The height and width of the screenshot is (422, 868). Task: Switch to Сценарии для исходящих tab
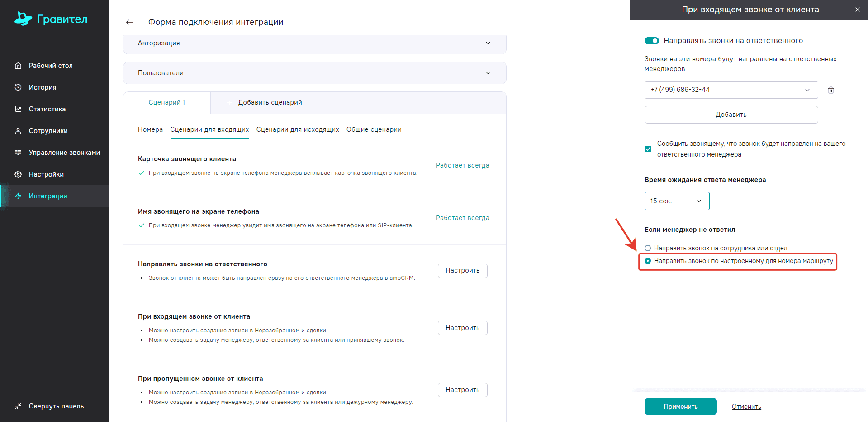coord(297,129)
